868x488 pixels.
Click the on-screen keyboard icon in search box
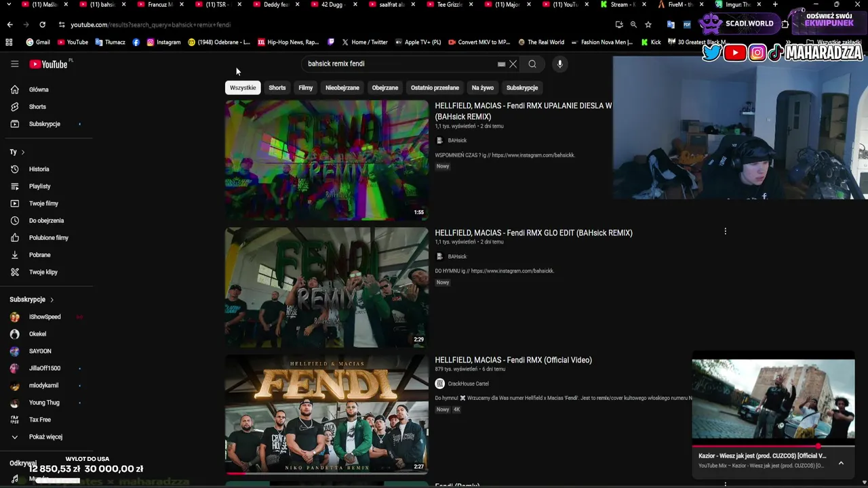[501, 64]
